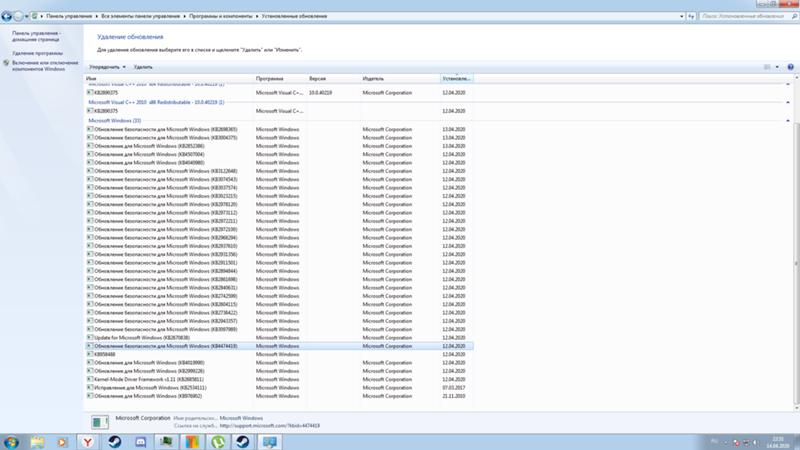Change list view with the view icon
800x450 pixels.
click(x=767, y=67)
